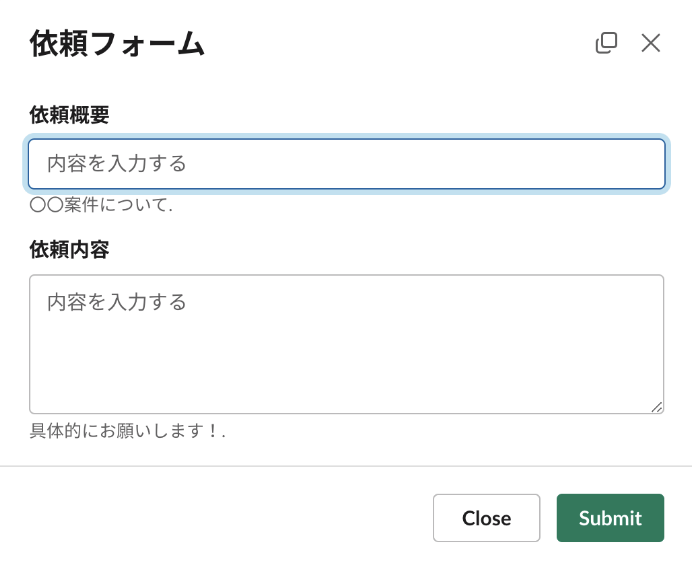Send the form with the green Submit button
The image size is (692, 564).
click(610, 518)
